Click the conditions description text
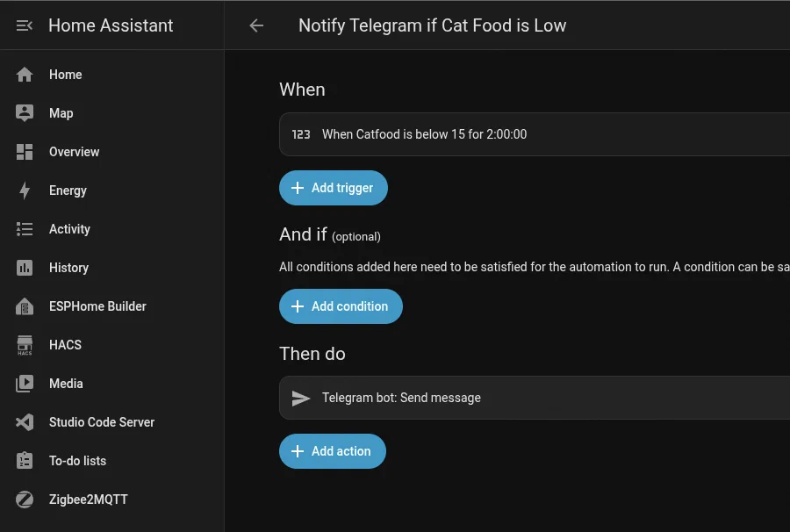Viewport: 790px width, 532px height. pyautogui.click(x=535, y=267)
